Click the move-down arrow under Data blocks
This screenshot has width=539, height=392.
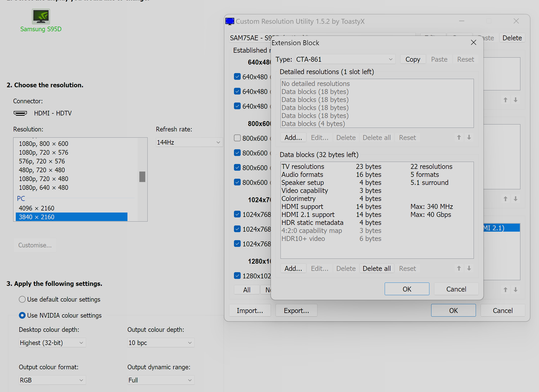[469, 268]
